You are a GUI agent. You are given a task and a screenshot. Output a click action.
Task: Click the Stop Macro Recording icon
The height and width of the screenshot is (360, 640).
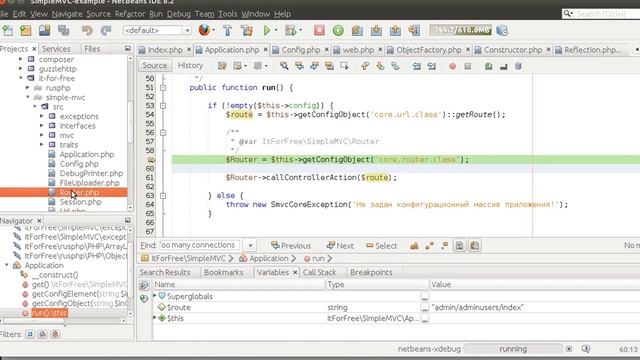pos(467,66)
